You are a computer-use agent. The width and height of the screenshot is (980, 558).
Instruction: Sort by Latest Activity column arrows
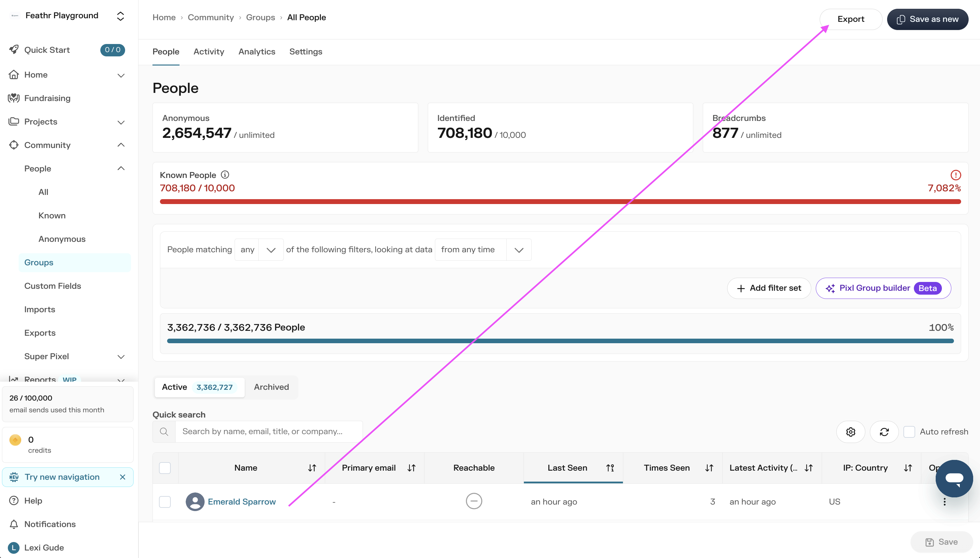[x=809, y=468]
